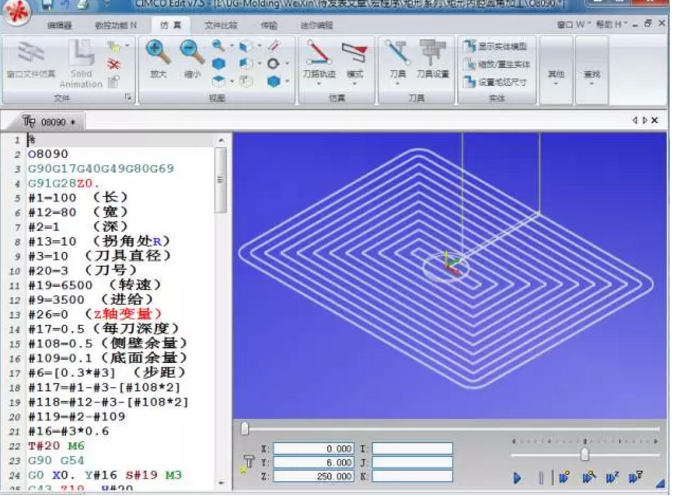Click the red slanted ruler measure icon

pos(274,45)
